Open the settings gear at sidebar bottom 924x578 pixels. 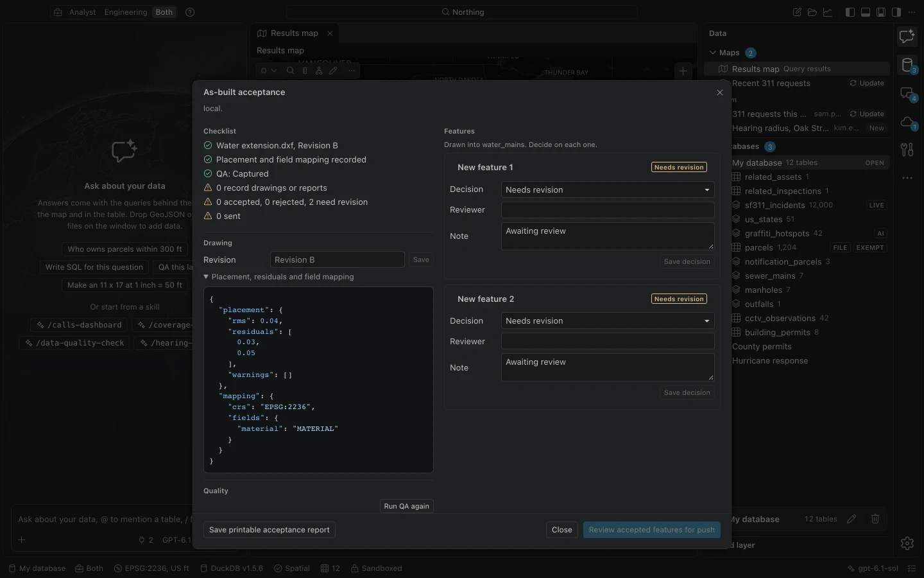point(907,543)
